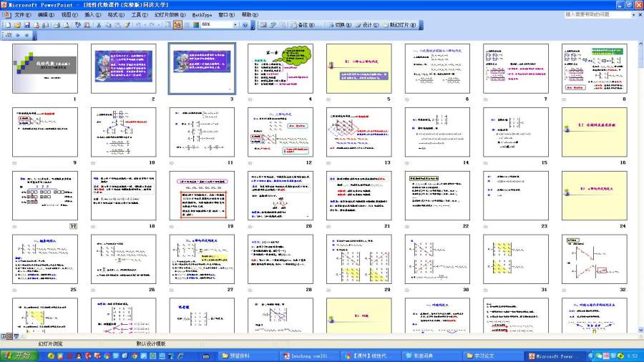Select slide thumbnail number 8
Screen dimensions: 644x362
[x=595, y=69]
